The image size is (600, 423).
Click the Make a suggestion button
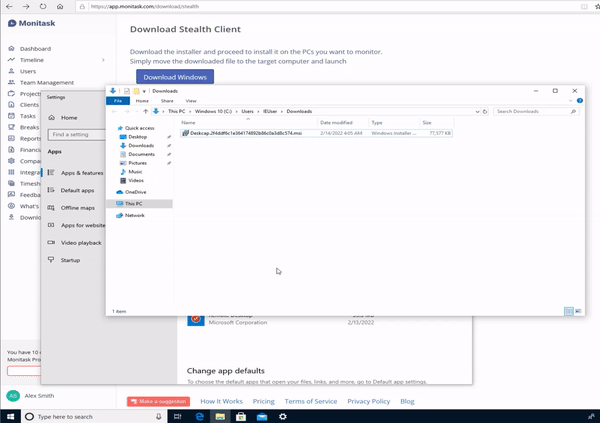click(x=158, y=401)
